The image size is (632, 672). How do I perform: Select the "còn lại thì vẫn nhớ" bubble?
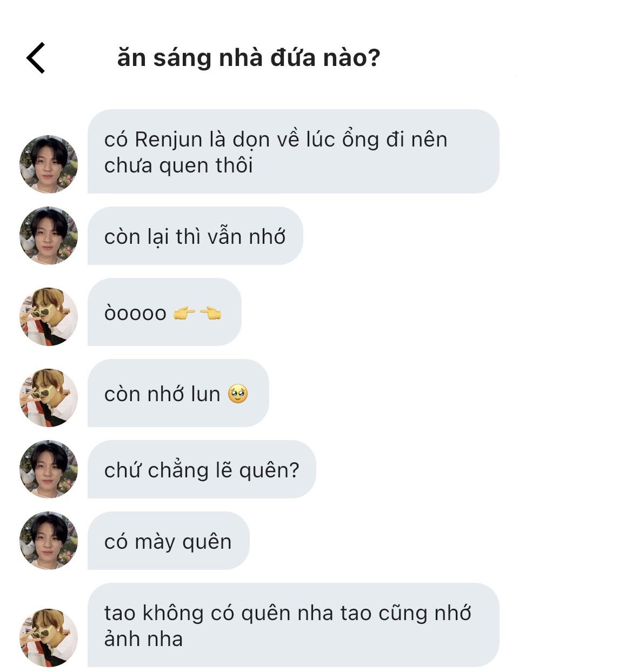pyautogui.click(x=195, y=236)
